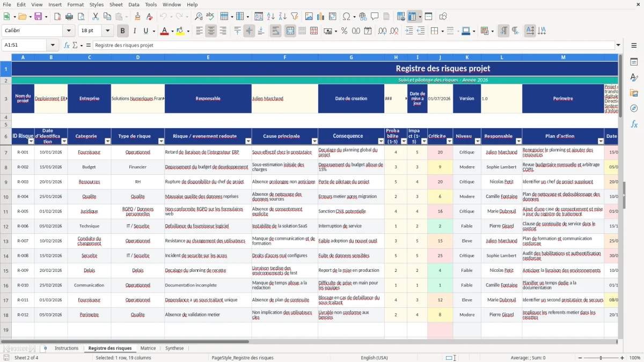Toggle Center Horizontally alignment
Viewport: 644px width, 362px height.
[x=211, y=31]
